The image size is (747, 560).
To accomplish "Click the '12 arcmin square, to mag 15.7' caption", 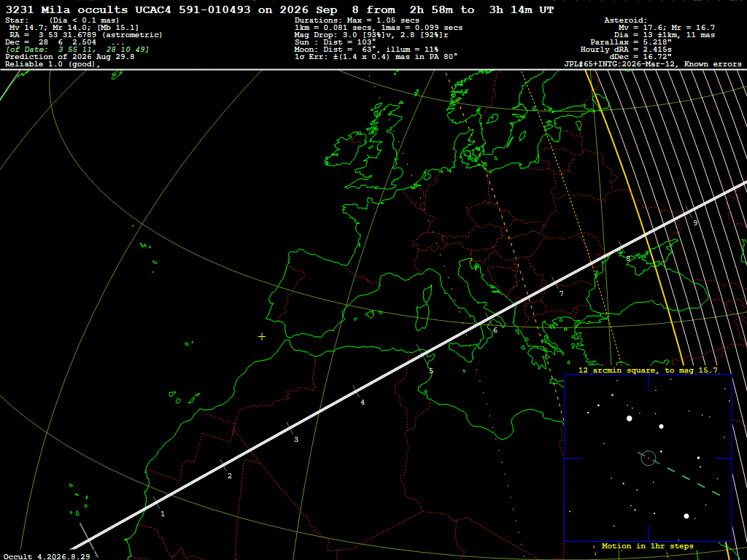I will pyautogui.click(x=648, y=370).
